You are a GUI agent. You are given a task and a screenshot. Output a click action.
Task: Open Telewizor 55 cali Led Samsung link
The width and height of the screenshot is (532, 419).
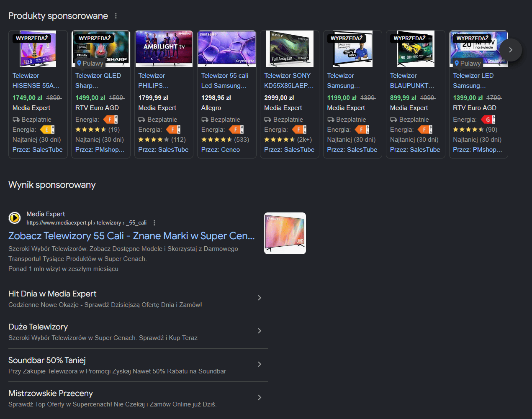[225, 81]
